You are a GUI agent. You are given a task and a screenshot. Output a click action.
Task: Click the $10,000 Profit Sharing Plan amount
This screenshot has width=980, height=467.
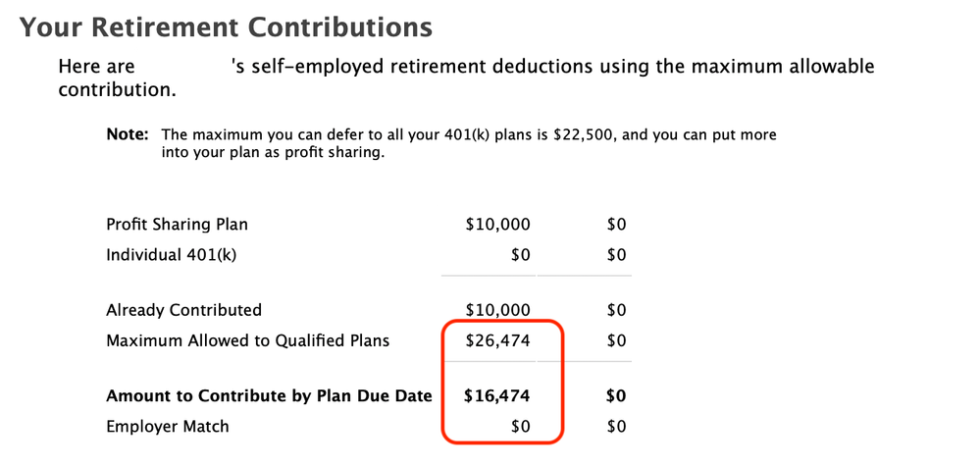click(x=497, y=225)
